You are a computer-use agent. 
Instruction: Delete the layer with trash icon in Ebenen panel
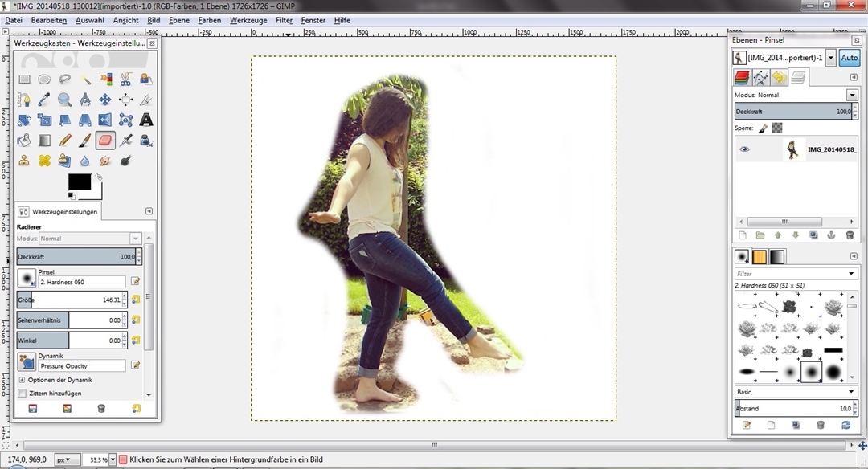coord(850,235)
